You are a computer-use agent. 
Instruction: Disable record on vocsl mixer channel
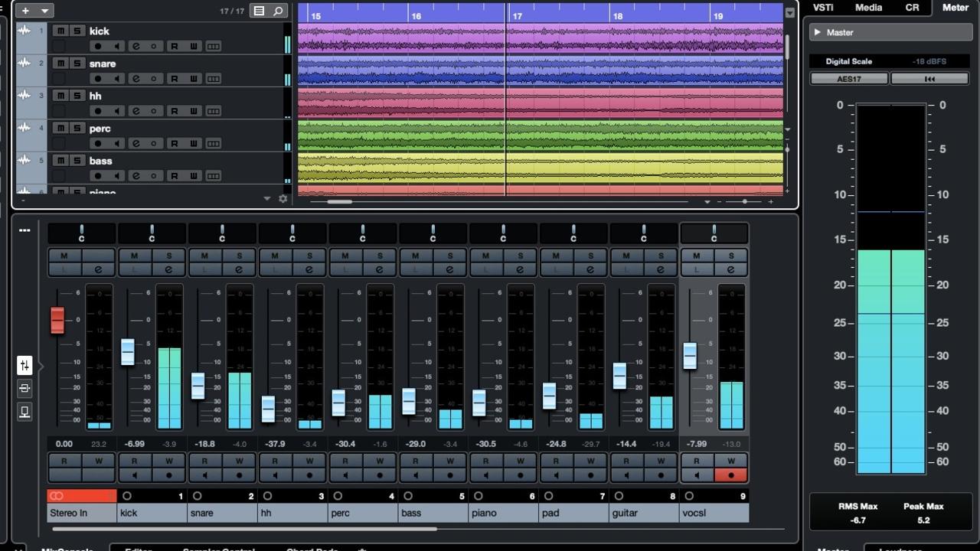coord(731,475)
